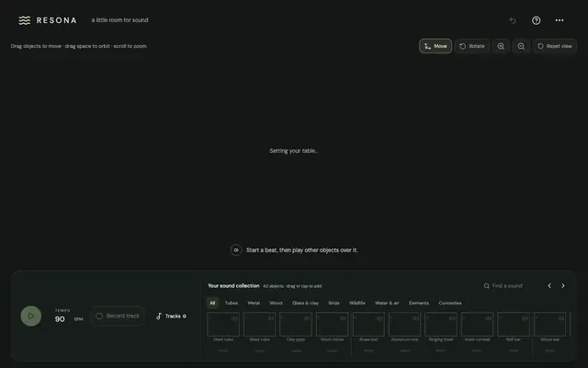Click the music note icon beside Tracks

(x=159, y=316)
